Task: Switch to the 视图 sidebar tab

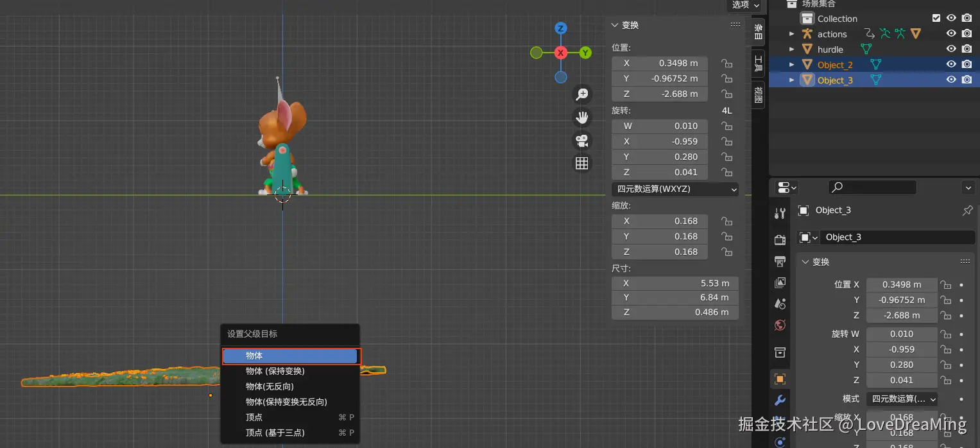Action: [758, 94]
